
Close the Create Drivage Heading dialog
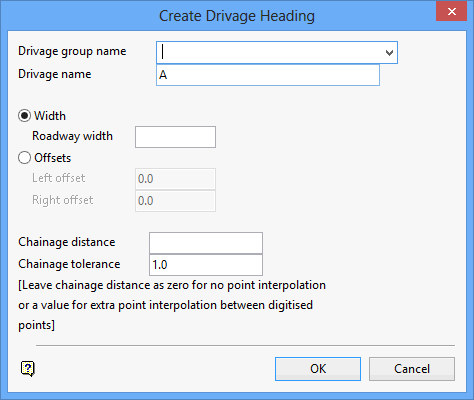(452, 11)
